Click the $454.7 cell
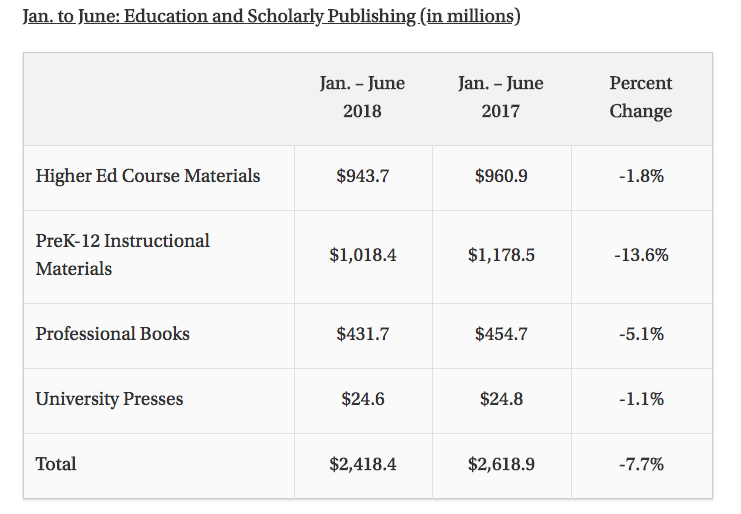Image resolution: width=741 pixels, height=514 pixels. tap(501, 335)
